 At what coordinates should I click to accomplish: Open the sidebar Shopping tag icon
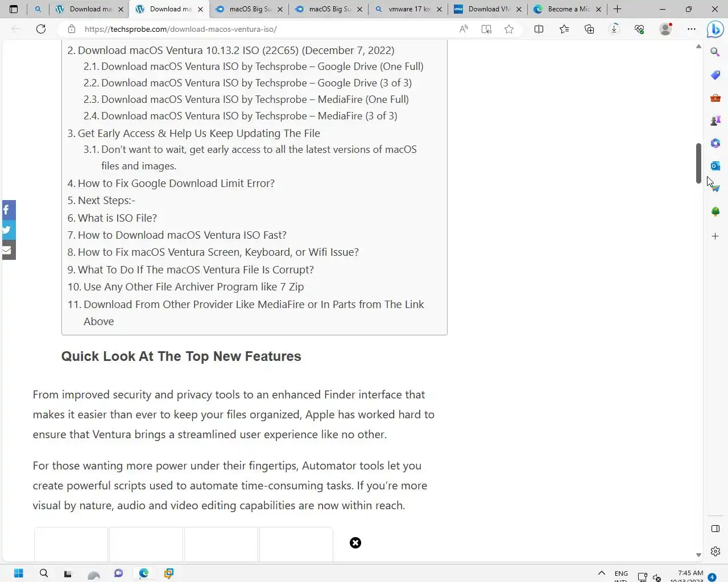(x=715, y=75)
